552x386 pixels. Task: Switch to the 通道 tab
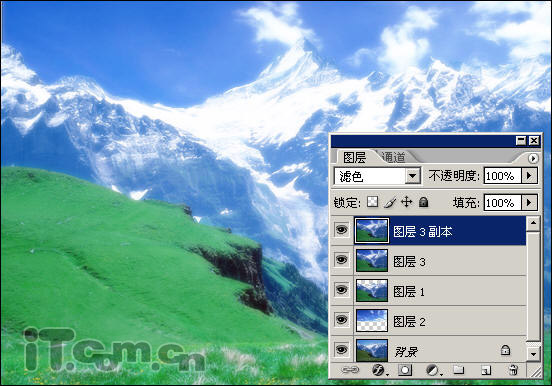[394, 157]
